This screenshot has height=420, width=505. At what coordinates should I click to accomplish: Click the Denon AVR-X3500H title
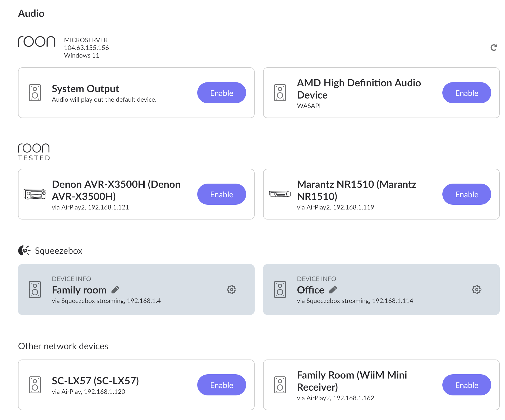click(116, 190)
